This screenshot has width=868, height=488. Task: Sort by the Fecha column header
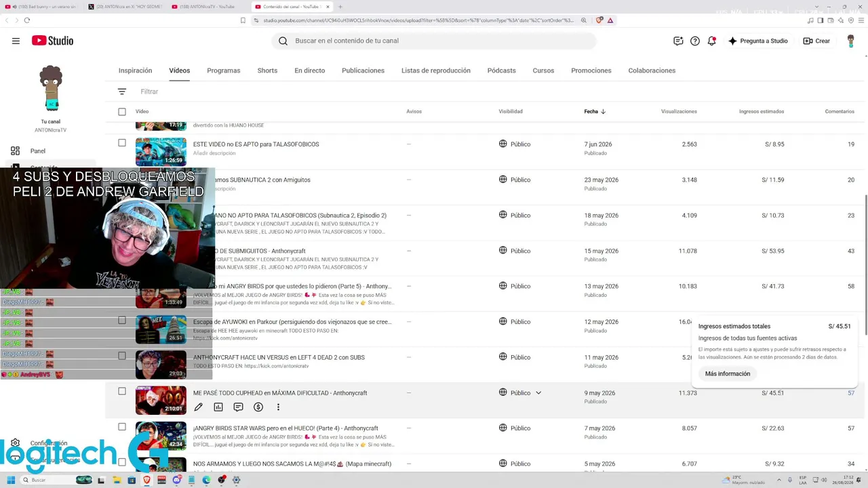(x=595, y=112)
